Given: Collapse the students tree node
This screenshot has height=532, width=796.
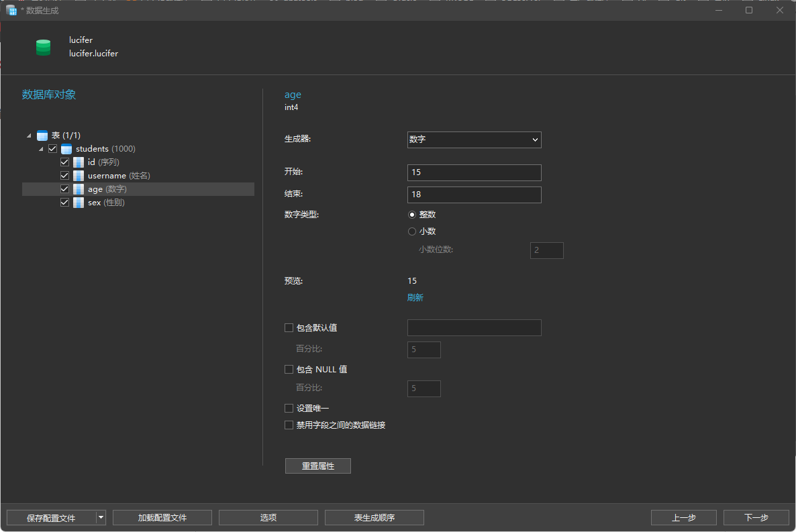Looking at the screenshot, I should (x=41, y=149).
